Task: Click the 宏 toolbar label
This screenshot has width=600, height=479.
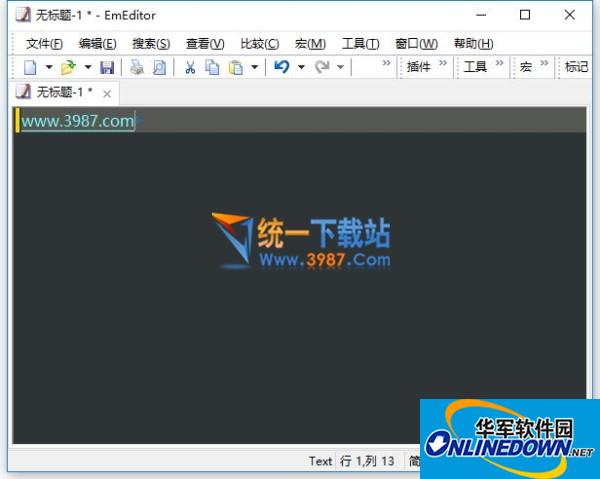Action: [x=526, y=67]
